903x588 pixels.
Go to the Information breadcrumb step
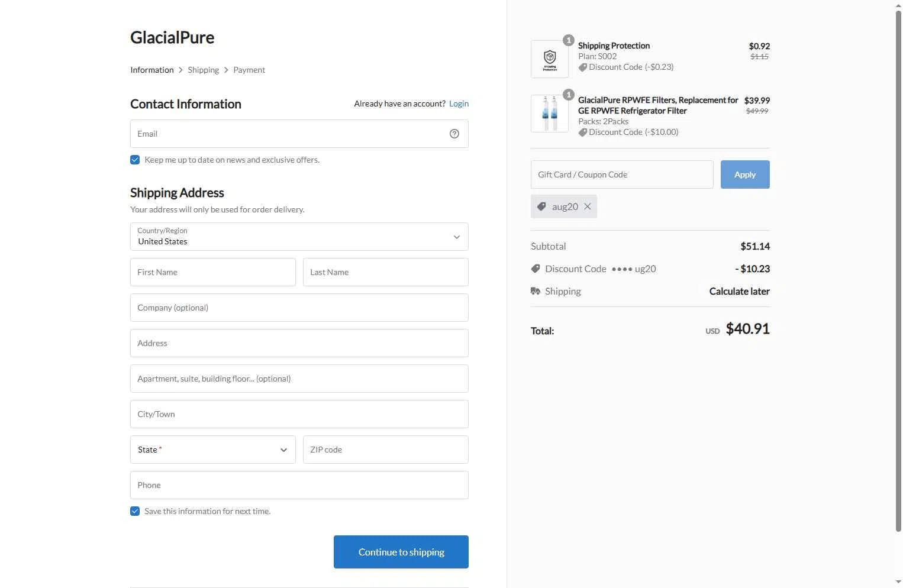(x=152, y=70)
